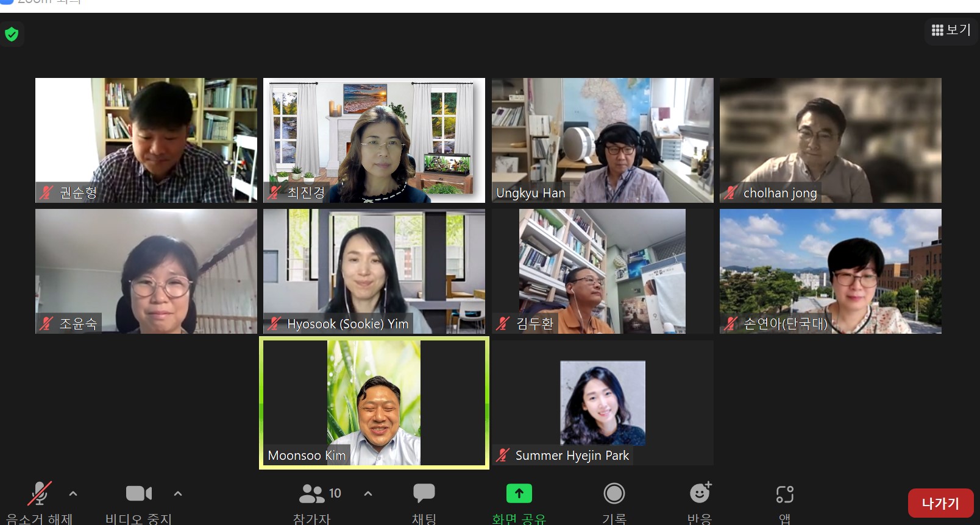Expand video options arrow beside camera
980x525 pixels.
click(178, 493)
